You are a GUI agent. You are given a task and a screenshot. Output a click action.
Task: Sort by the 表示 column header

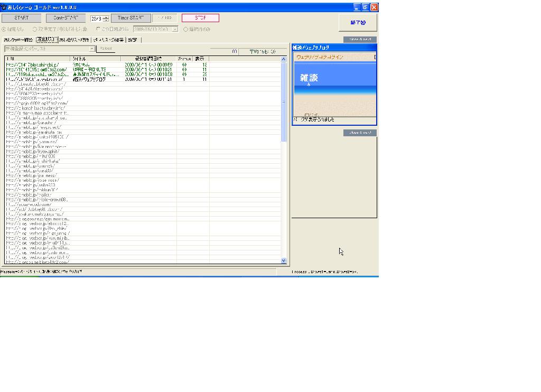click(200, 59)
